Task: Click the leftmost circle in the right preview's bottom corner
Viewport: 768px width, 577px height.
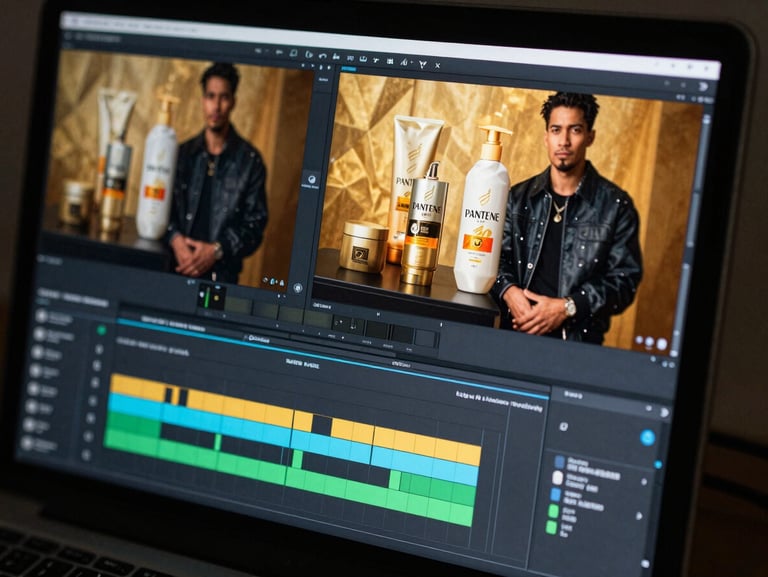Action: pyautogui.click(x=639, y=340)
